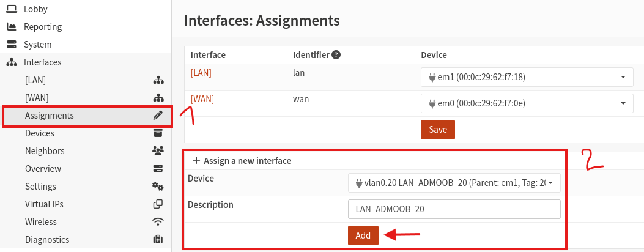The image size is (644, 252).
Task: Open the [LAN] interface link in table
Action: point(201,73)
